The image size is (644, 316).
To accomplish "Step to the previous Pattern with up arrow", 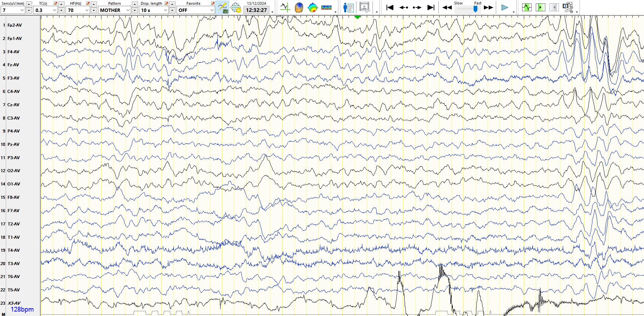I will 135,4.
